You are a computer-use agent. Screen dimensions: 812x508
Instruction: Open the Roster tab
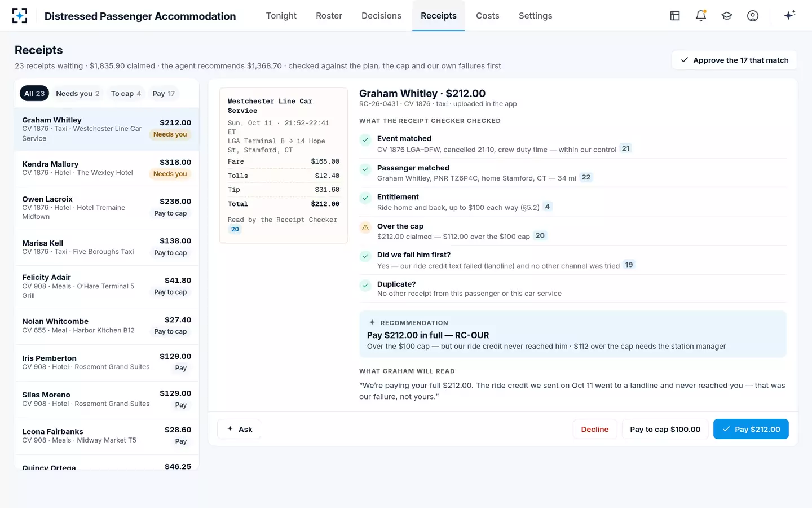[x=329, y=16]
